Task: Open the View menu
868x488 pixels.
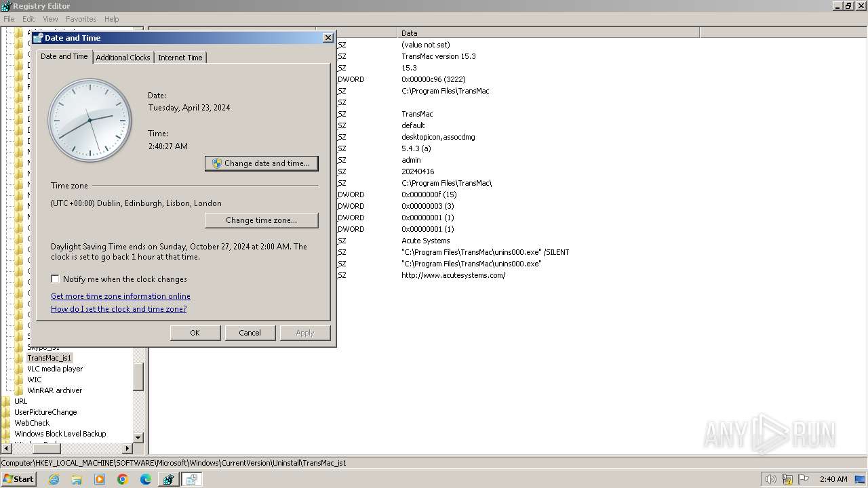Action: coord(50,19)
